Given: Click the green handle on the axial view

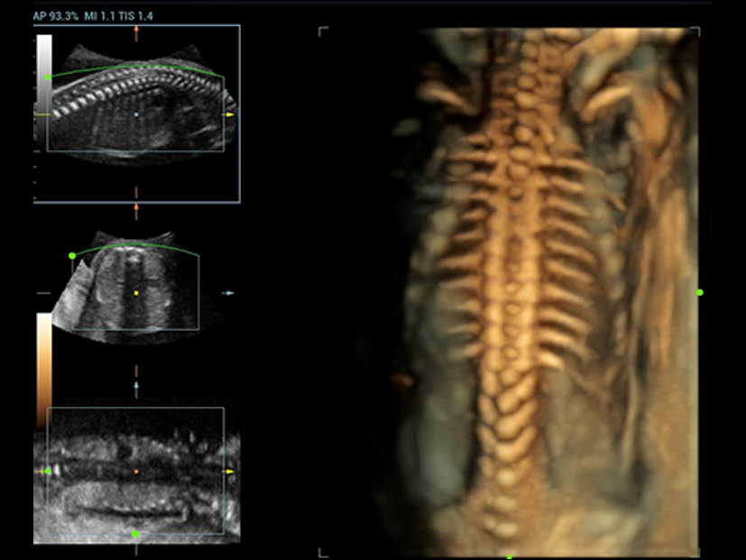Looking at the screenshot, I should point(72,256).
